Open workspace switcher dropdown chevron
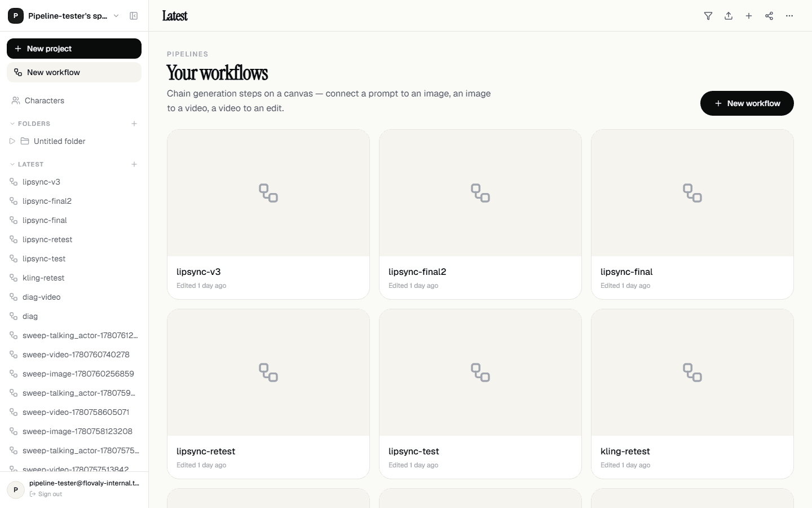Screen dimensions: 812x508 point(116,16)
